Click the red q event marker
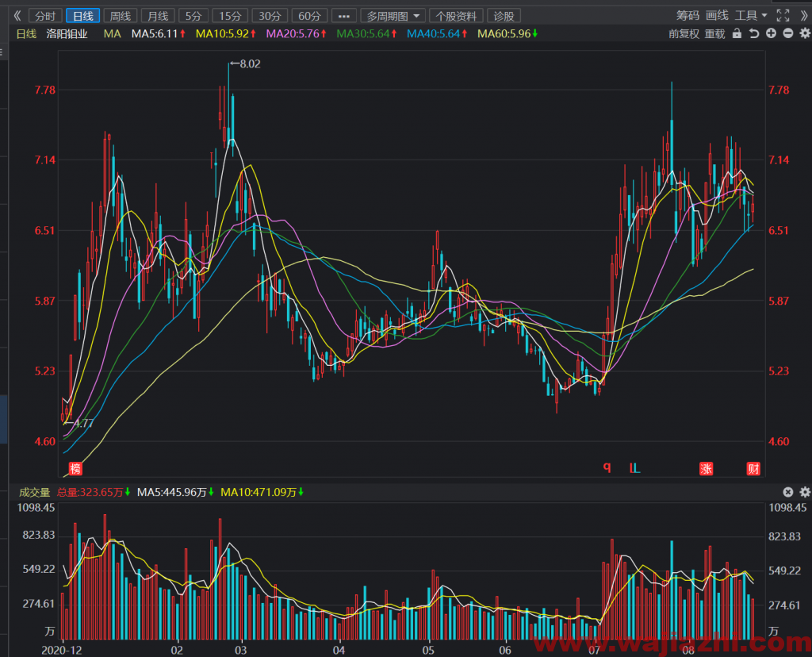Viewport: 812px width, 657px height. coord(607,467)
